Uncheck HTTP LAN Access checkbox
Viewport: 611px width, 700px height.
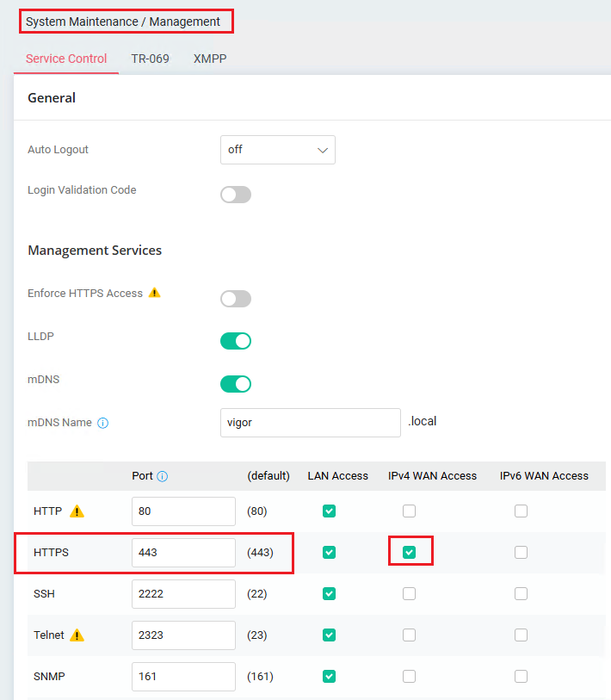click(x=329, y=511)
